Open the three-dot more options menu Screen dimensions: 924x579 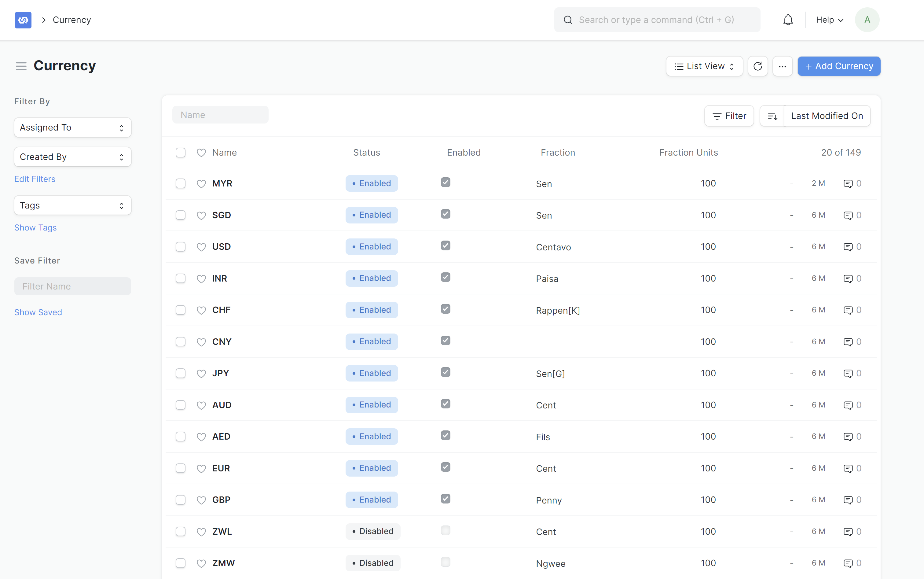coord(783,66)
